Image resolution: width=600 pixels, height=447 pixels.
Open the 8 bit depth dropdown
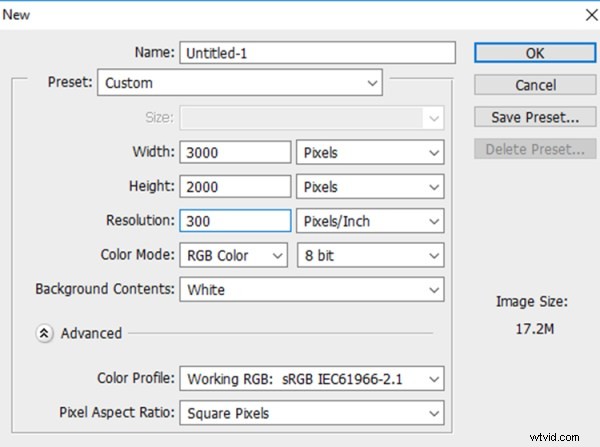coord(370,256)
